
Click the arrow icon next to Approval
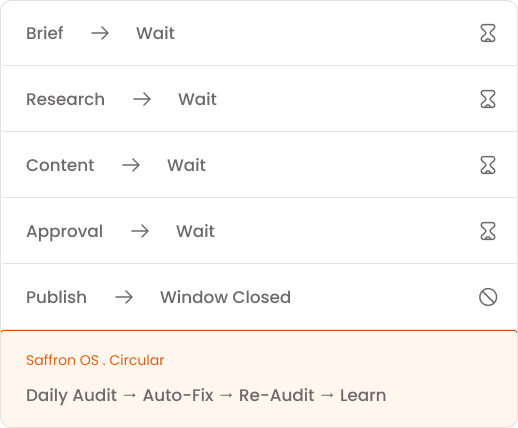(x=140, y=231)
